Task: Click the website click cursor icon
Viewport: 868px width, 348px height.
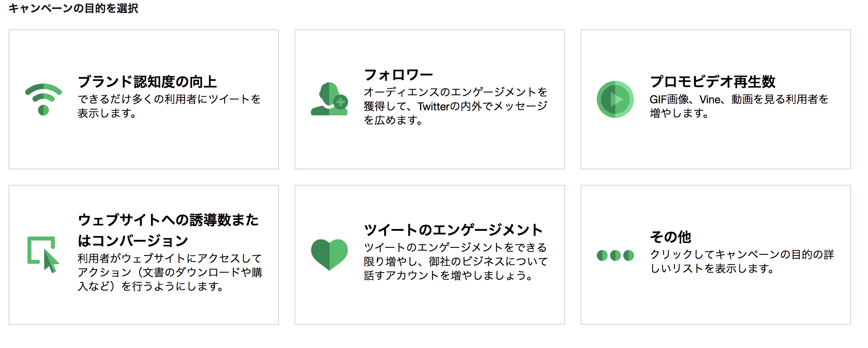Action: [x=43, y=254]
